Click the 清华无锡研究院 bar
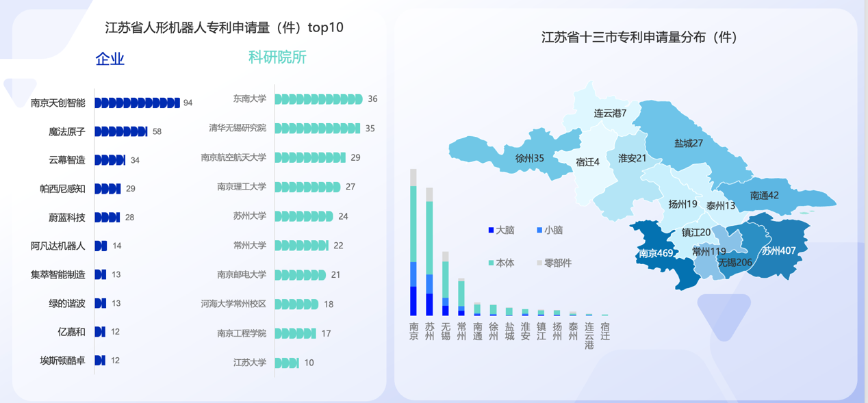This screenshot has height=403, width=868. (317, 129)
